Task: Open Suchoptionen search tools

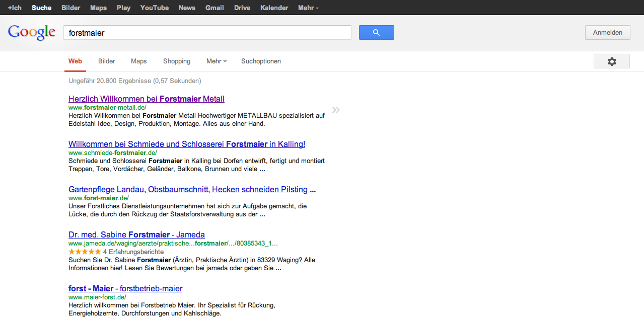Action: pos(261,61)
